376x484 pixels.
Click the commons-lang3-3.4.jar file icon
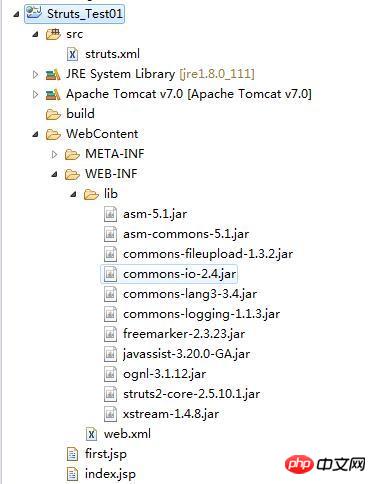coord(110,294)
